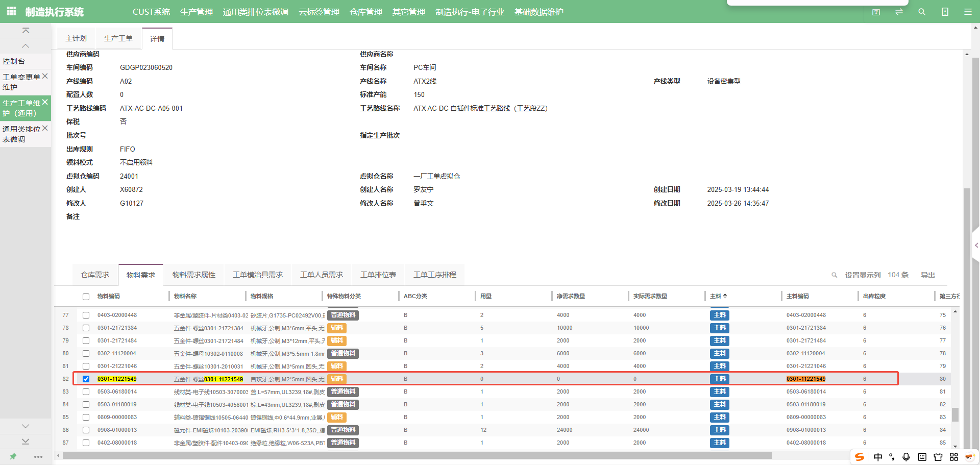Jump to top with double-up arrow in sidebar

point(26,31)
